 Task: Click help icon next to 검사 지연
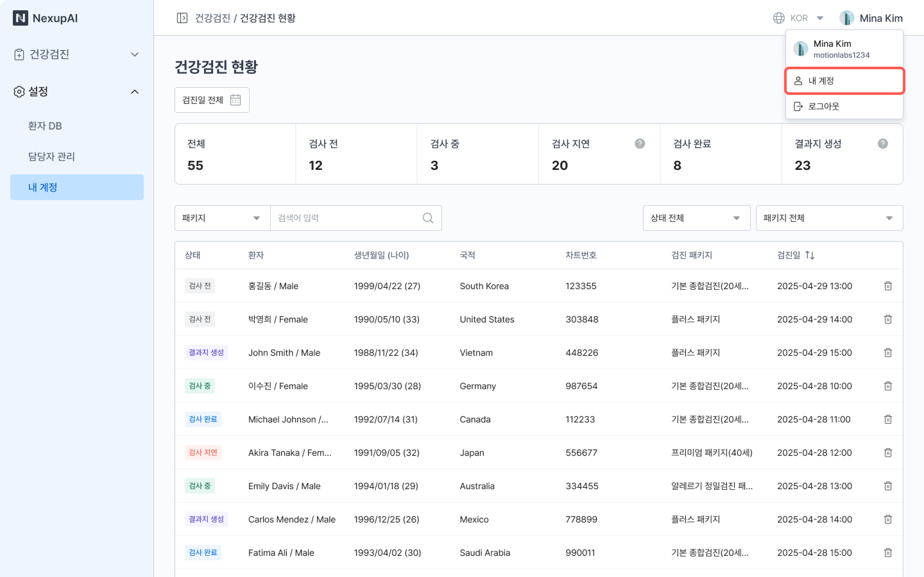tap(639, 144)
